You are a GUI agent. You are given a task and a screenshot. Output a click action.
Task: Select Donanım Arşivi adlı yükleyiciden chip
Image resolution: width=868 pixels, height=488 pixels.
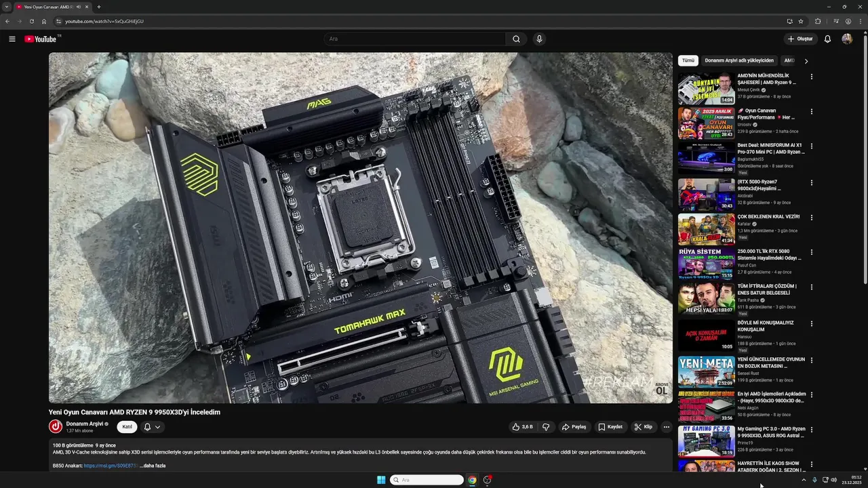(x=739, y=60)
